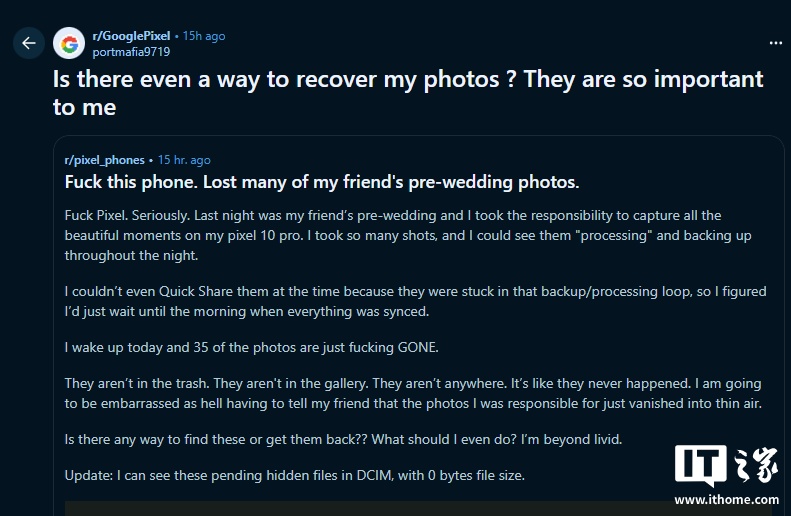The width and height of the screenshot is (791, 516).
Task: Click the 15h ago post timestamp
Action: (204, 36)
